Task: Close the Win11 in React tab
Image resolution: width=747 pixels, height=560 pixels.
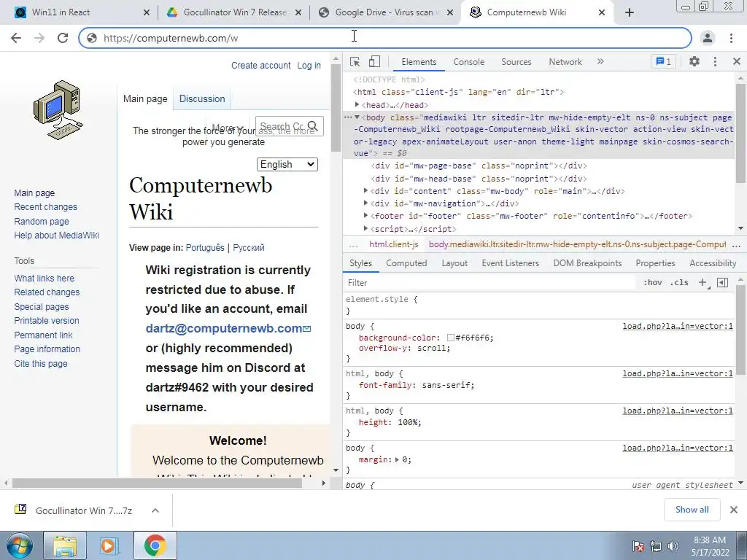Action: pos(147,13)
